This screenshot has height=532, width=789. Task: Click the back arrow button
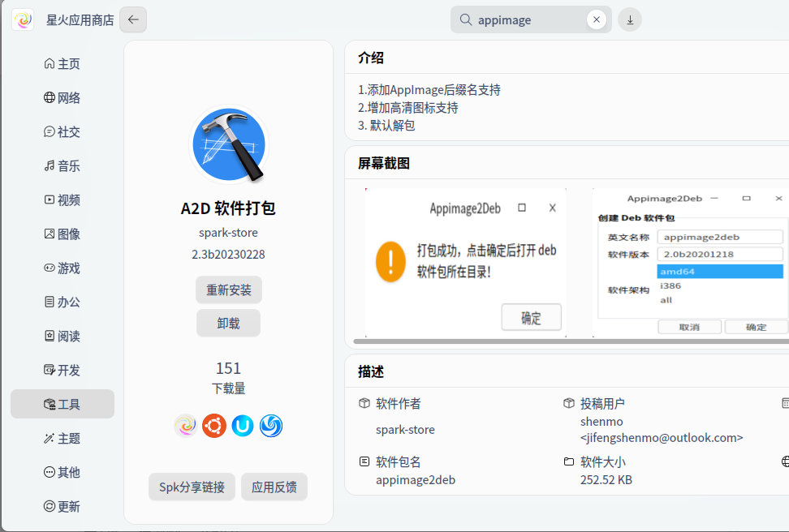coord(133,19)
